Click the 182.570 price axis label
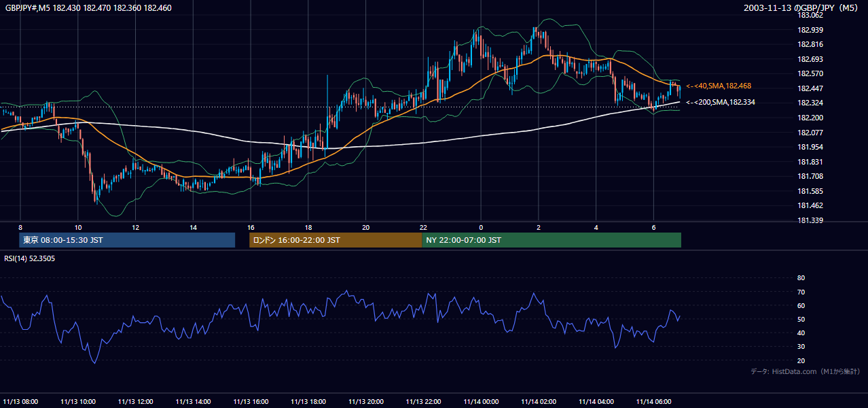 pyautogui.click(x=810, y=73)
